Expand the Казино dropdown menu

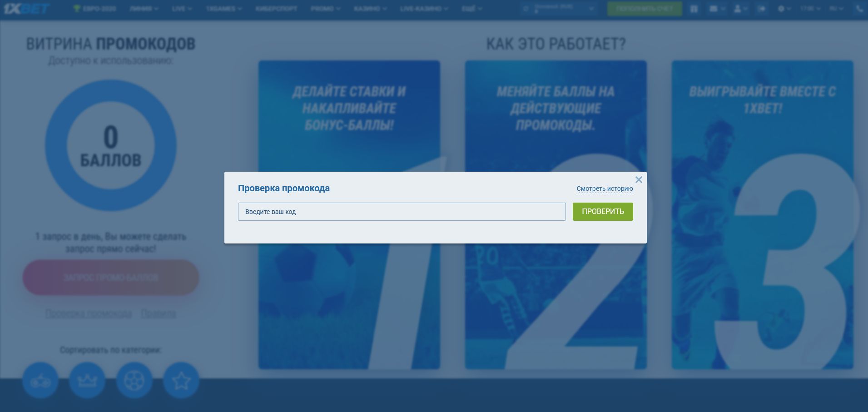[x=371, y=9]
